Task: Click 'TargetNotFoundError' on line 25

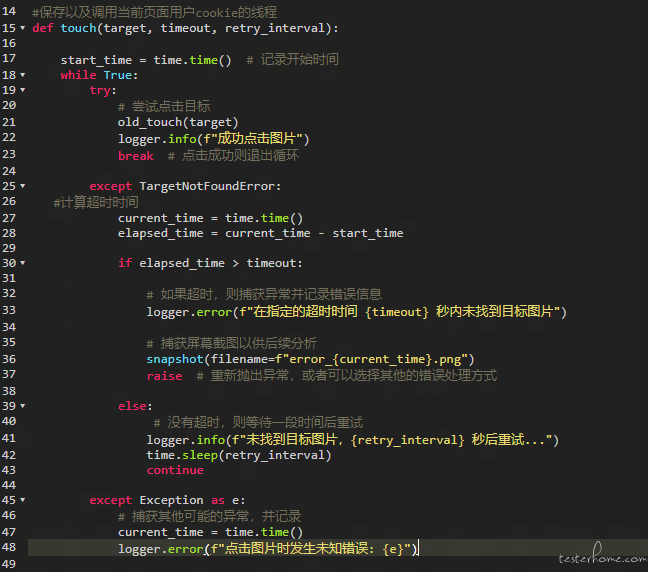Action: point(207,186)
